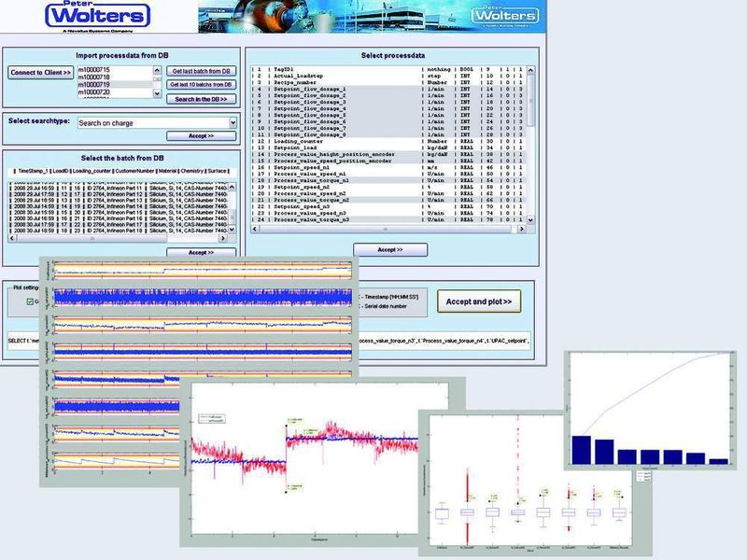
Task: Select the batch row Infineon Part 18
Action: click(x=119, y=231)
